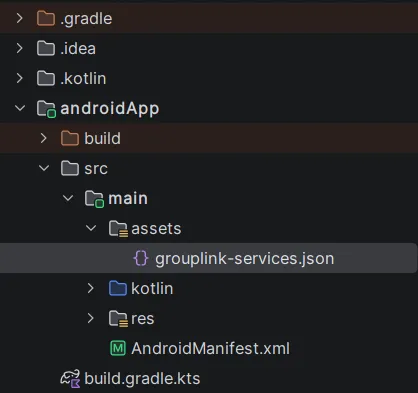Screen dimensions: 418x393
Task: Select the kotlin folder label
Action: coord(152,289)
